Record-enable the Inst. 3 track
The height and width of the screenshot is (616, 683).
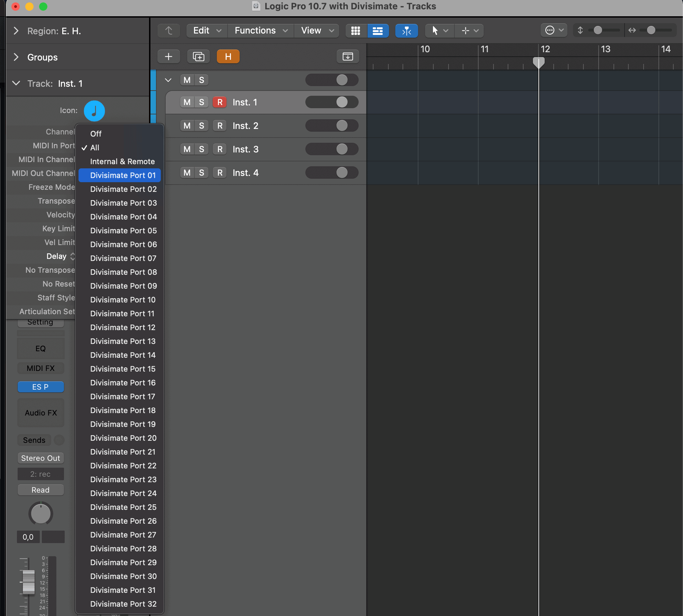[220, 149]
